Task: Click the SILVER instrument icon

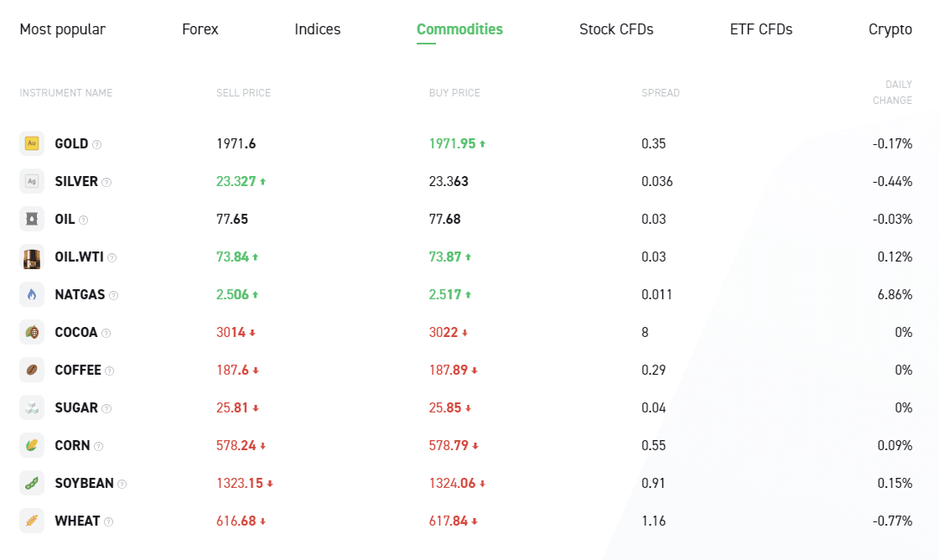Action: click(x=32, y=181)
